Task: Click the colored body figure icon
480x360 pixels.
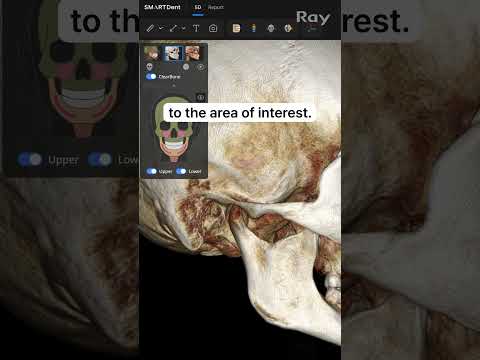Action: pyautogui.click(x=254, y=28)
